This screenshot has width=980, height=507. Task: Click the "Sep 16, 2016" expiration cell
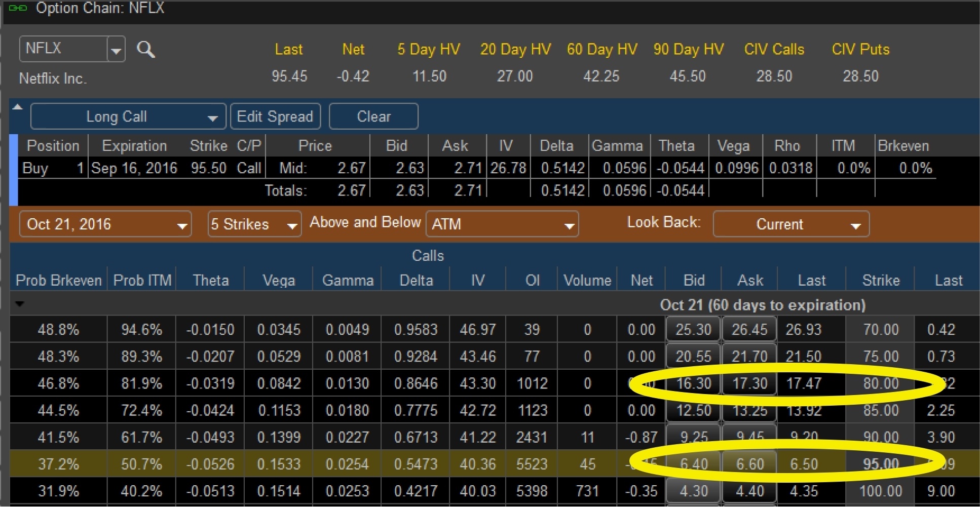134,168
